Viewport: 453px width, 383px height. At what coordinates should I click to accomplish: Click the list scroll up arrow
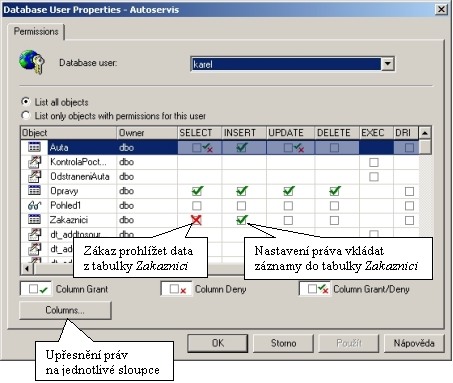point(425,133)
